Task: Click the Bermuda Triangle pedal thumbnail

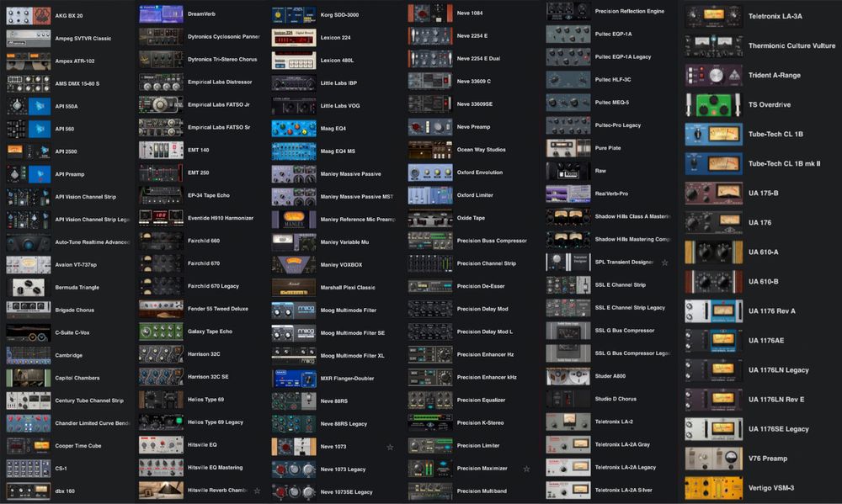Action: click(29, 288)
